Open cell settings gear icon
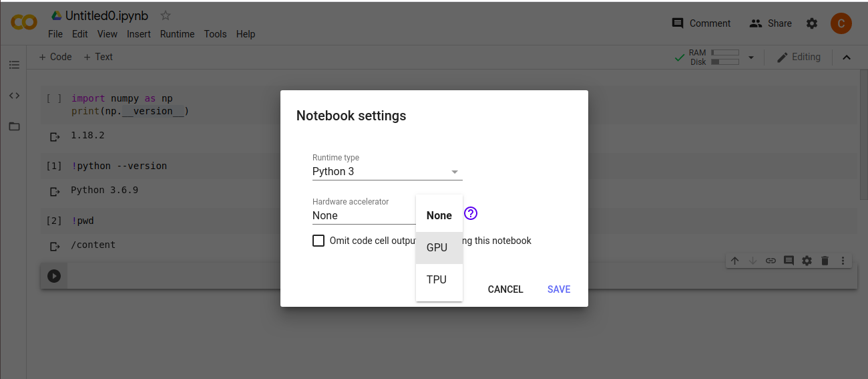 [x=807, y=261]
